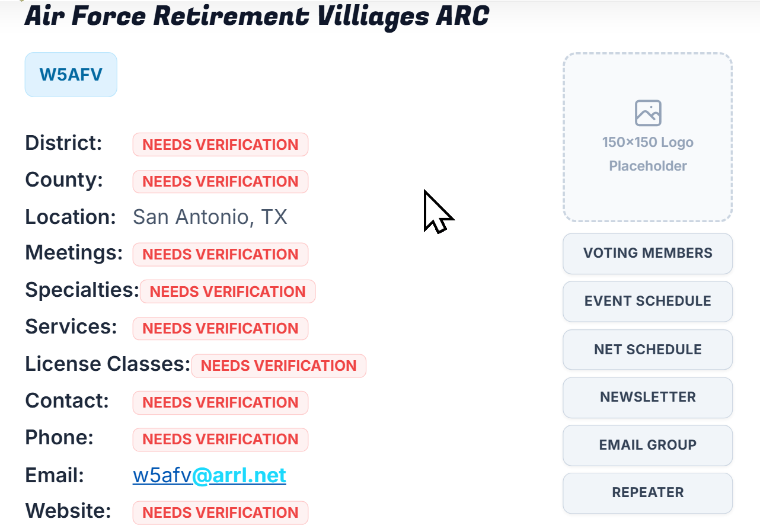This screenshot has height=532, width=760.
Task: Click the Services needs verification badge
Action: coord(221,328)
